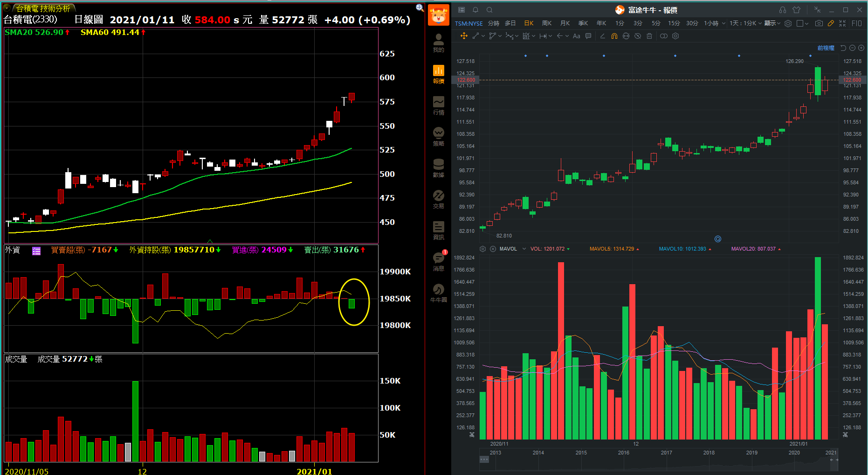Open notifications bell in Futu window
Viewport: 868px width, 475px height.
tap(475, 10)
